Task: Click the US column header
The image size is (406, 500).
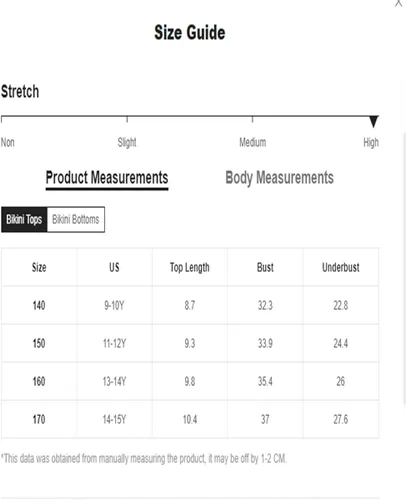Action: pos(114,267)
